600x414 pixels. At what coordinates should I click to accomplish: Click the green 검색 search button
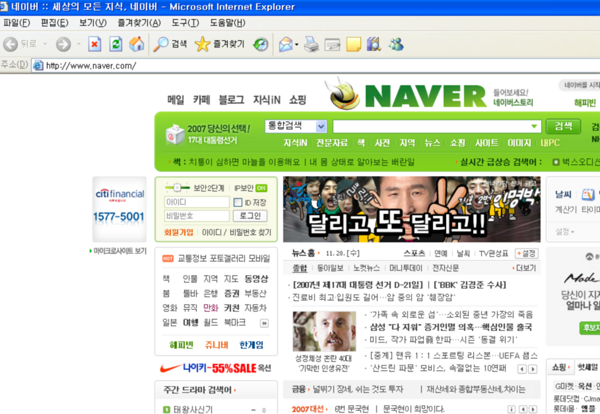click(563, 126)
